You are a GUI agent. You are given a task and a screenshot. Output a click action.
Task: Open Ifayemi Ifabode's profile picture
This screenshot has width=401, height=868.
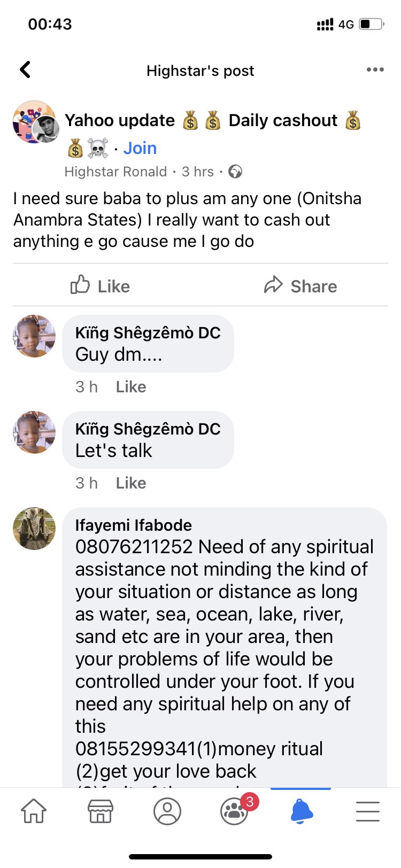click(x=34, y=529)
